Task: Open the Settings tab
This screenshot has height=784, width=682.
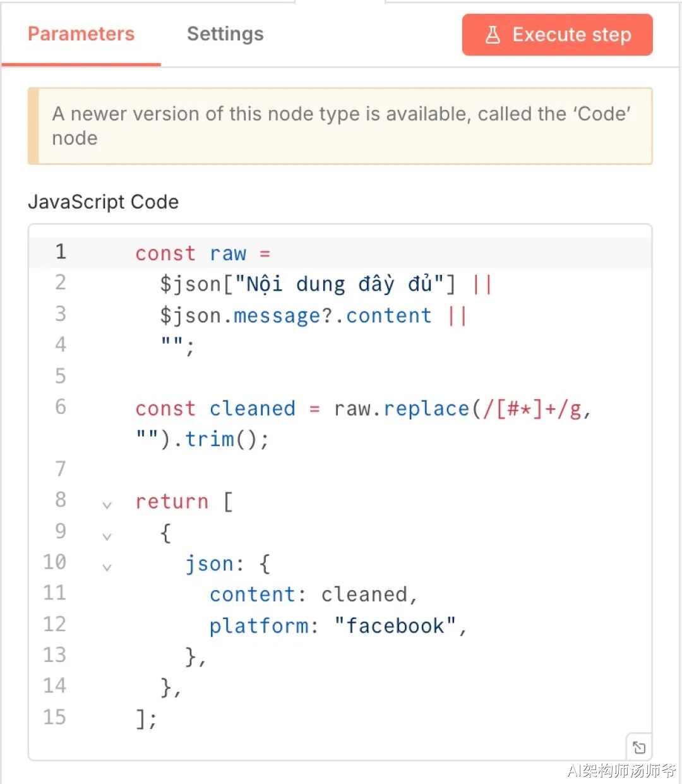Action: click(225, 34)
